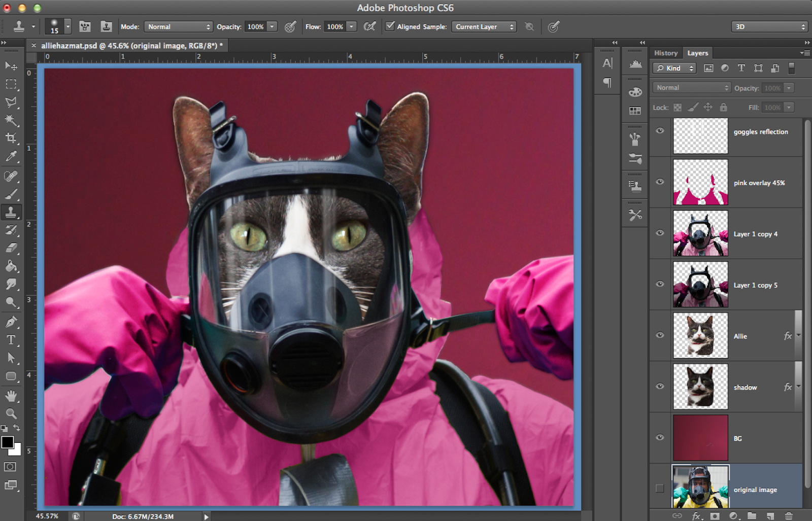Select the Horizontal Type tool

click(11, 340)
